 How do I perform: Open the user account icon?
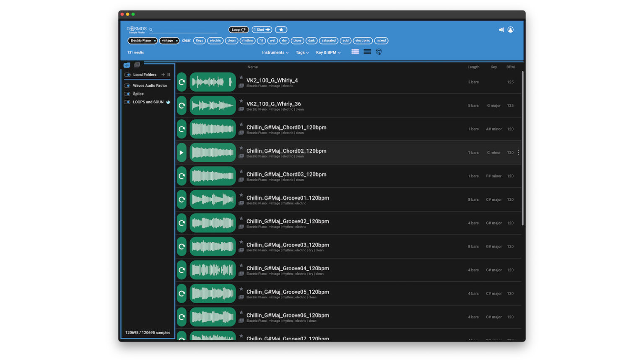pyautogui.click(x=511, y=29)
